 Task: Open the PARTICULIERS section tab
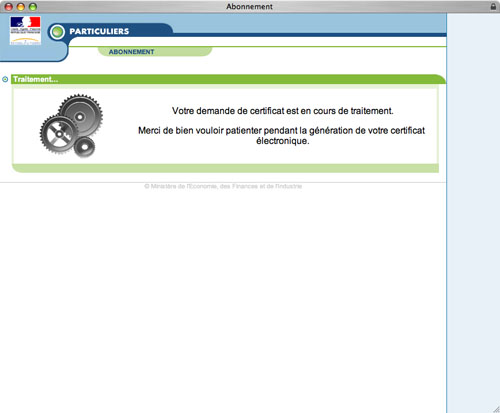pos(99,31)
